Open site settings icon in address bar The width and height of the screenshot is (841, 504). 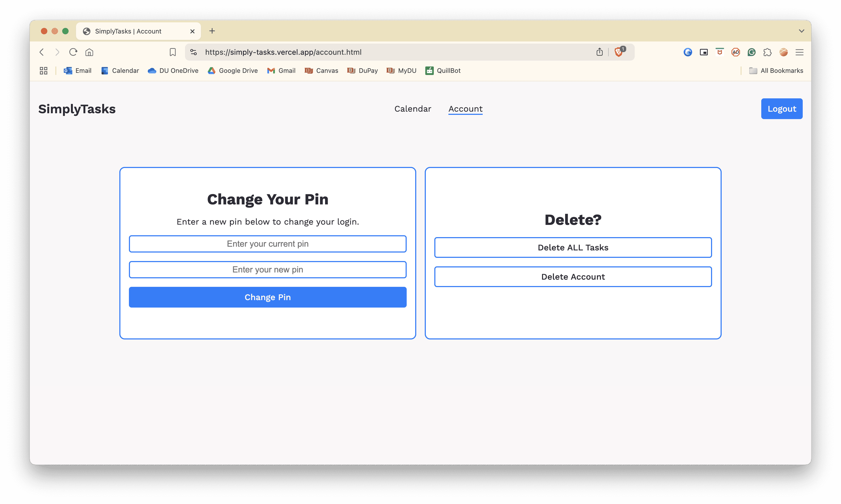pos(194,52)
